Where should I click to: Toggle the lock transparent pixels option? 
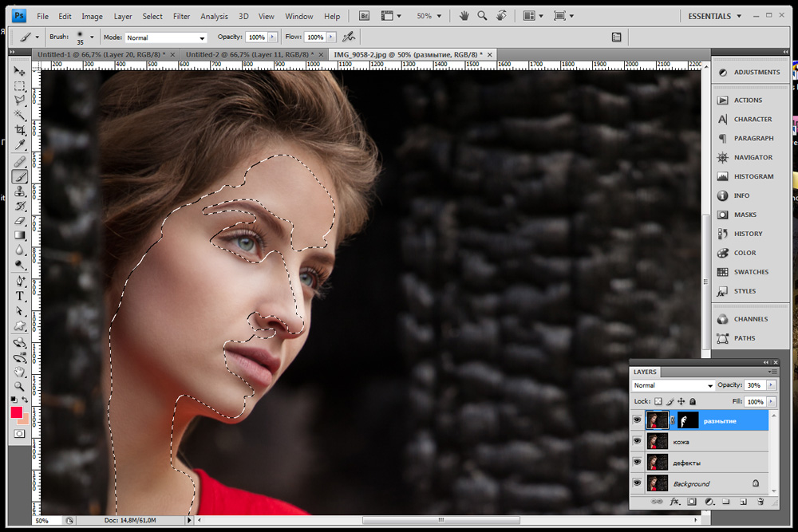[x=659, y=401]
